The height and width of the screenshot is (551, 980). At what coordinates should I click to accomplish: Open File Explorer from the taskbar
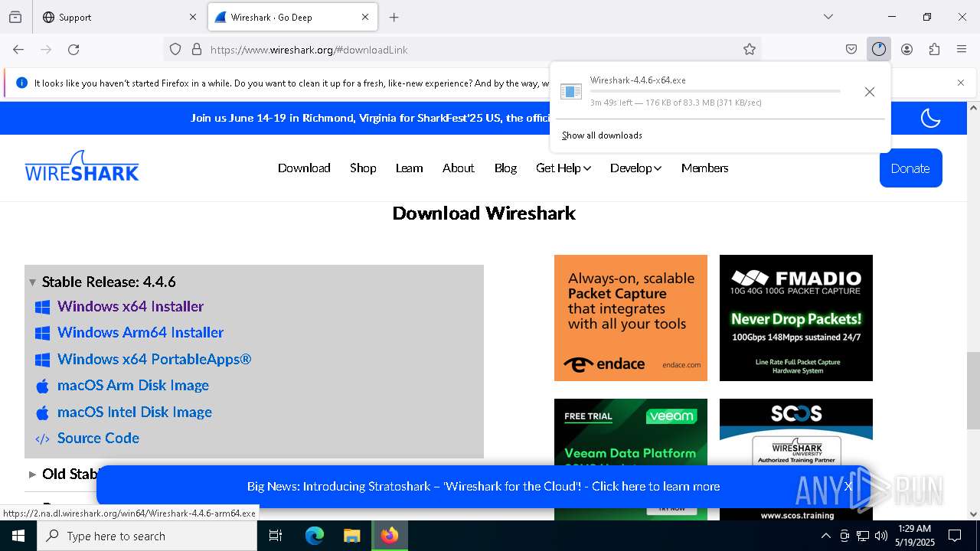[351, 536]
